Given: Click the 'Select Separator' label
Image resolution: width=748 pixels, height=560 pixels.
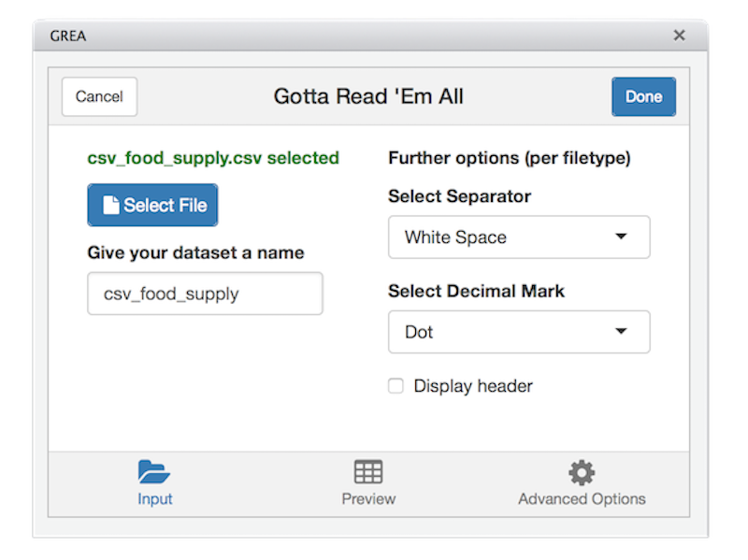Looking at the screenshot, I should 460,196.
